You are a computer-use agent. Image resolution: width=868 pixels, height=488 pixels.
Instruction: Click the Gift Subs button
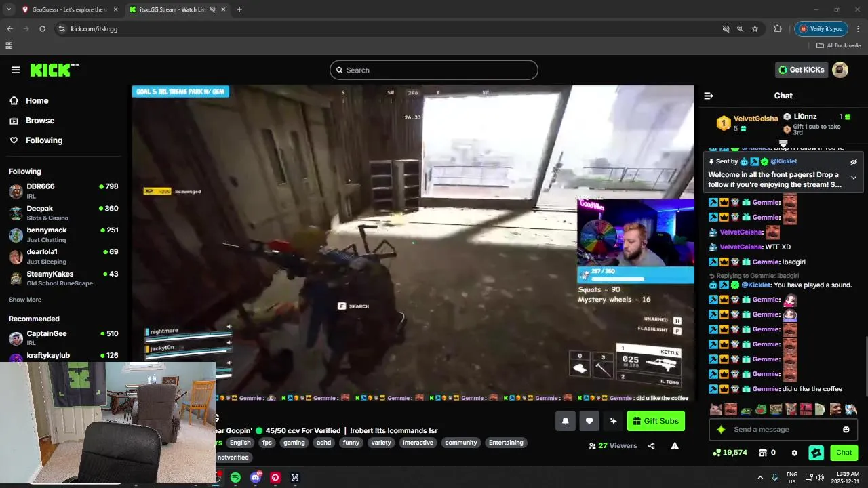pos(656,421)
